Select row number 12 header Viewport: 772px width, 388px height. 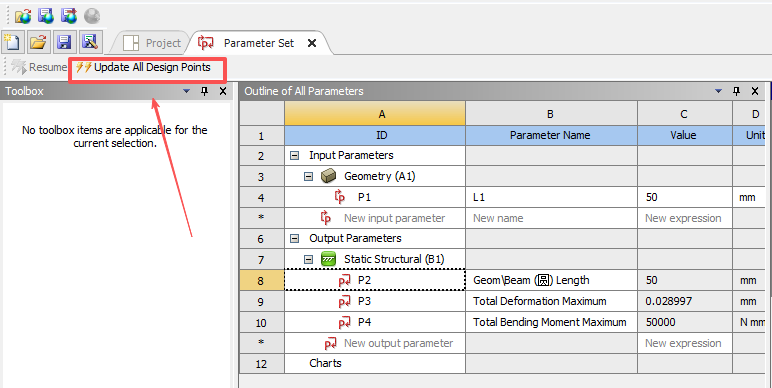tap(262, 363)
